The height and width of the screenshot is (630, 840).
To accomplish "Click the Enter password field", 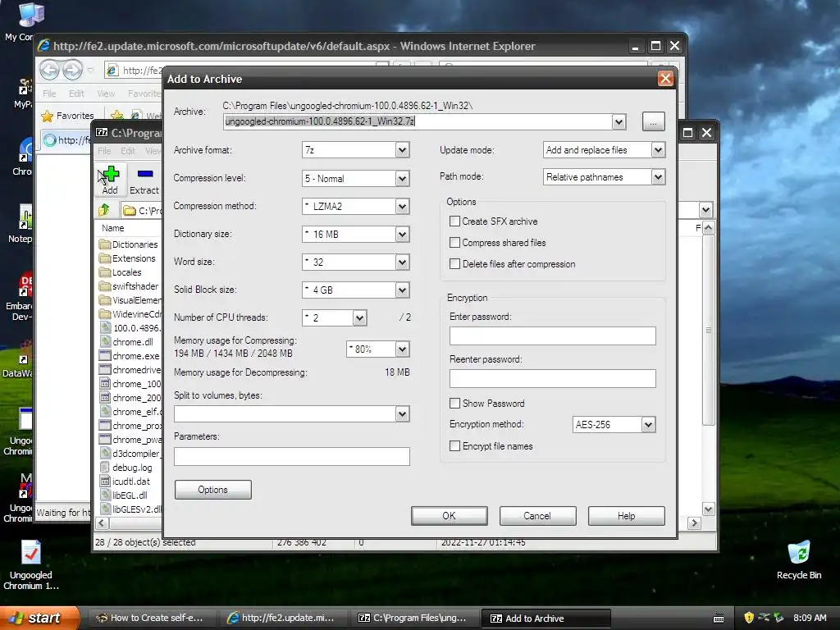I will click(552, 336).
